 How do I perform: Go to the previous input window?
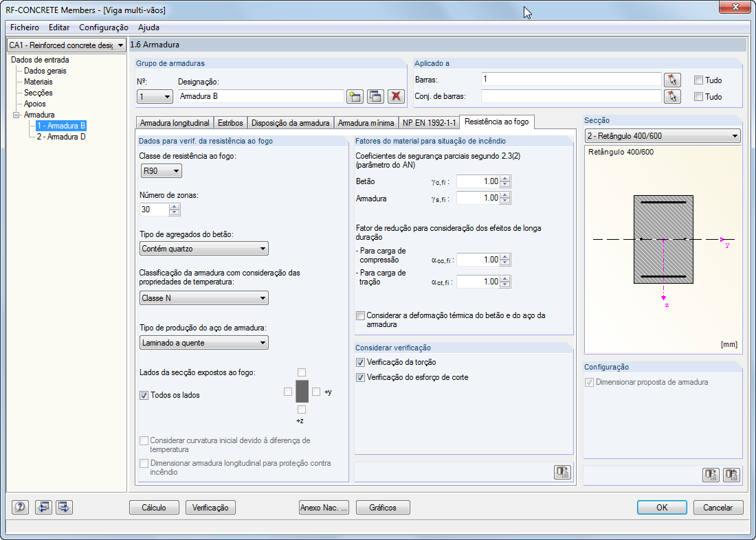click(x=43, y=507)
